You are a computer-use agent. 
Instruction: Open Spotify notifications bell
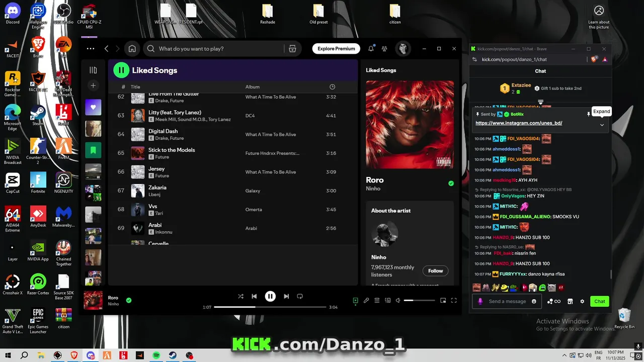click(371, 49)
